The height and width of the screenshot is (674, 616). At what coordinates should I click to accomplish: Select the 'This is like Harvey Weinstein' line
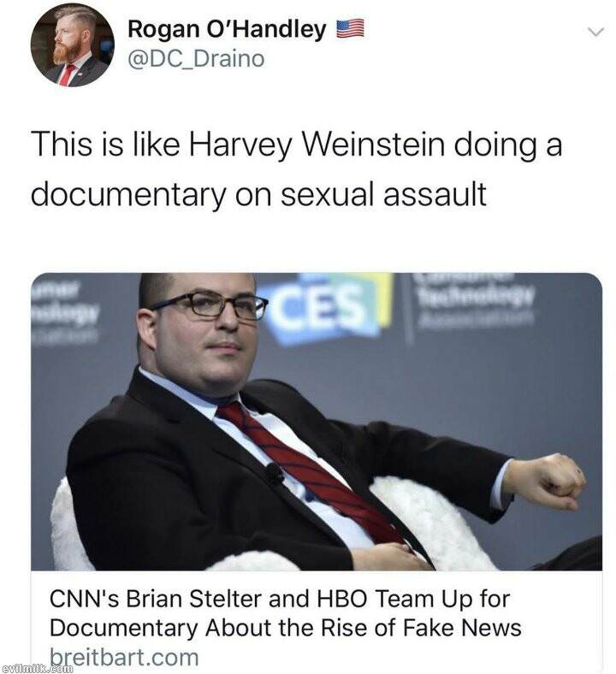(296, 145)
